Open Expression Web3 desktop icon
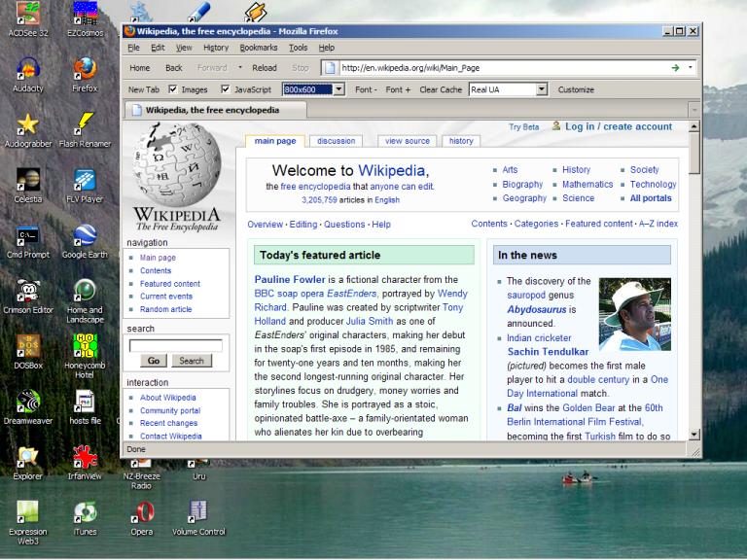The image size is (747, 560). 28,522
